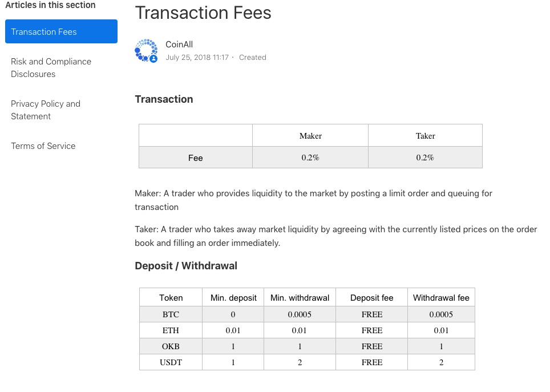Screen dimensions: 550x392
Task: Open Privacy Policy and Statement article
Action: pos(46,110)
